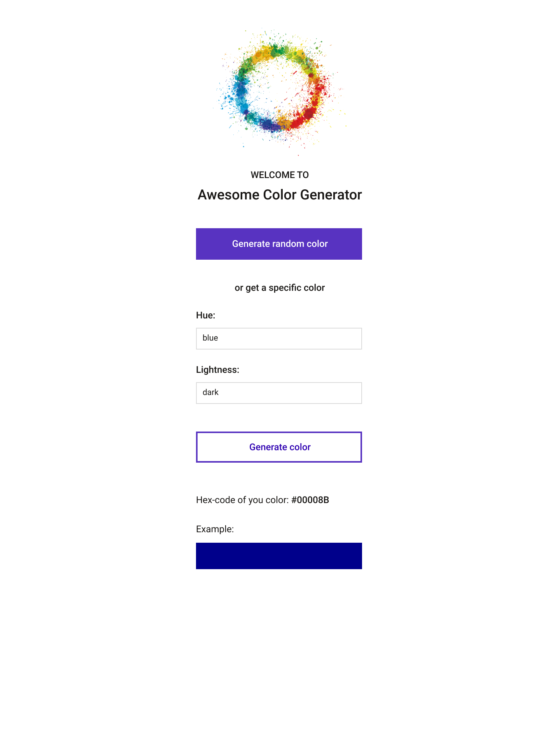Open the Lightness dropdown showing dark
Screen dimensions: 560x734
pyautogui.click(x=278, y=393)
